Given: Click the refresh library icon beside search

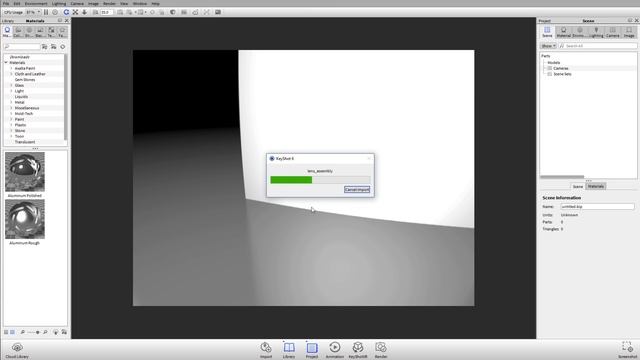Looking at the screenshot, I should (62, 47).
